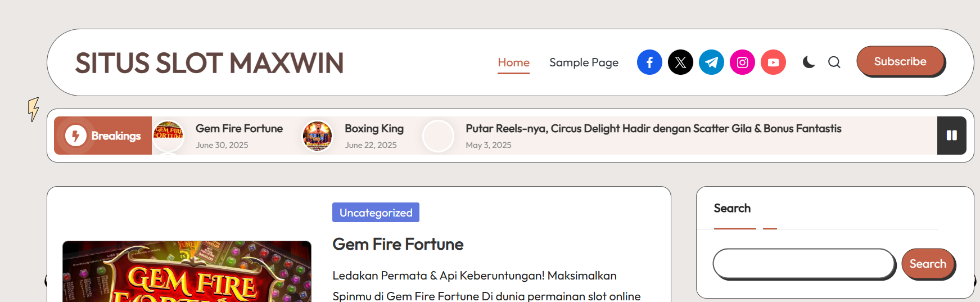Image resolution: width=980 pixels, height=302 pixels.
Task: Open the Telegram social icon
Action: [711, 62]
